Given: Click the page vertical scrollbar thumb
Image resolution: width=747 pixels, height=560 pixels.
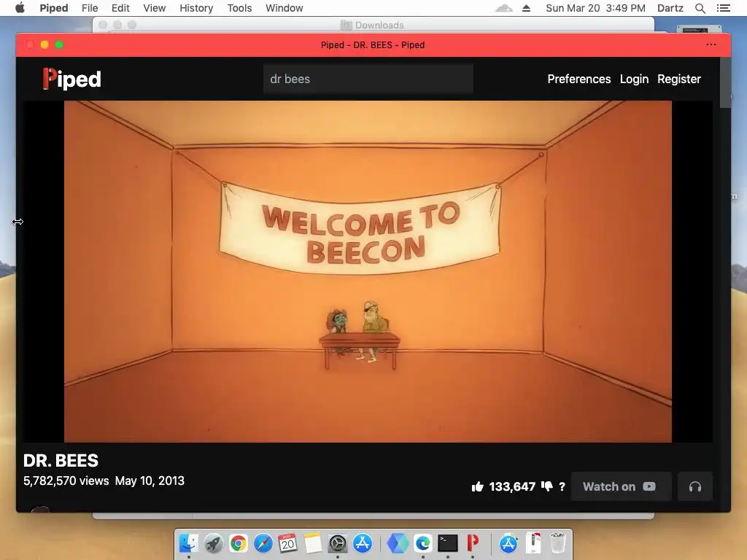Looking at the screenshot, I should 725,82.
